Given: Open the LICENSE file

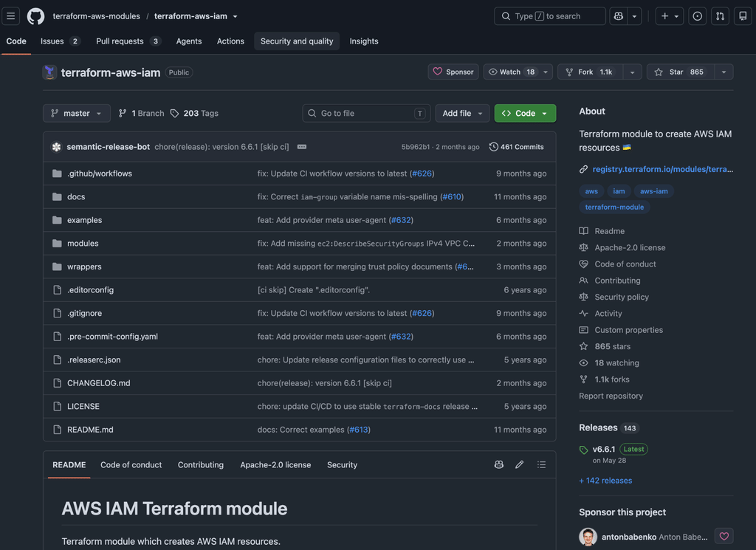Looking at the screenshot, I should tap(83, 406).
